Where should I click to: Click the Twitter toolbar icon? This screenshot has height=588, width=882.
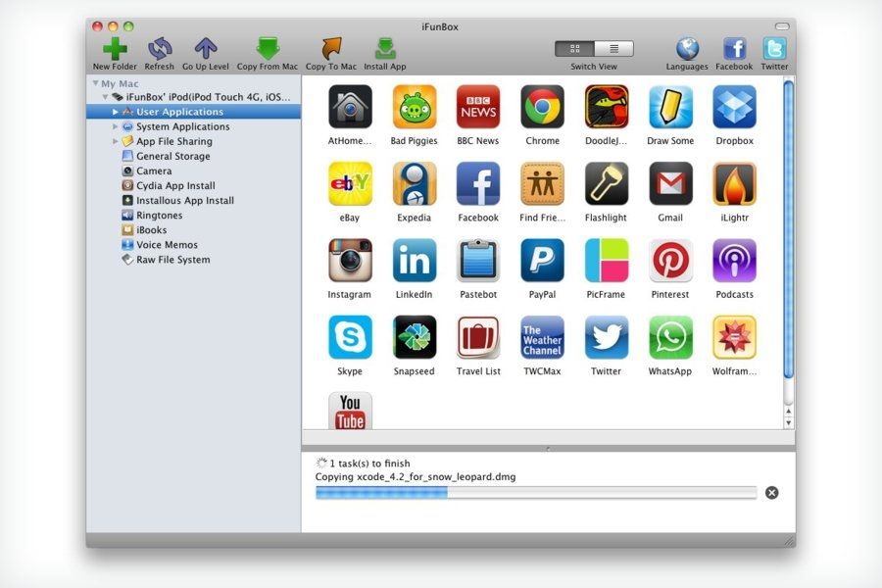pyautogui.click(x=774, y=49)
